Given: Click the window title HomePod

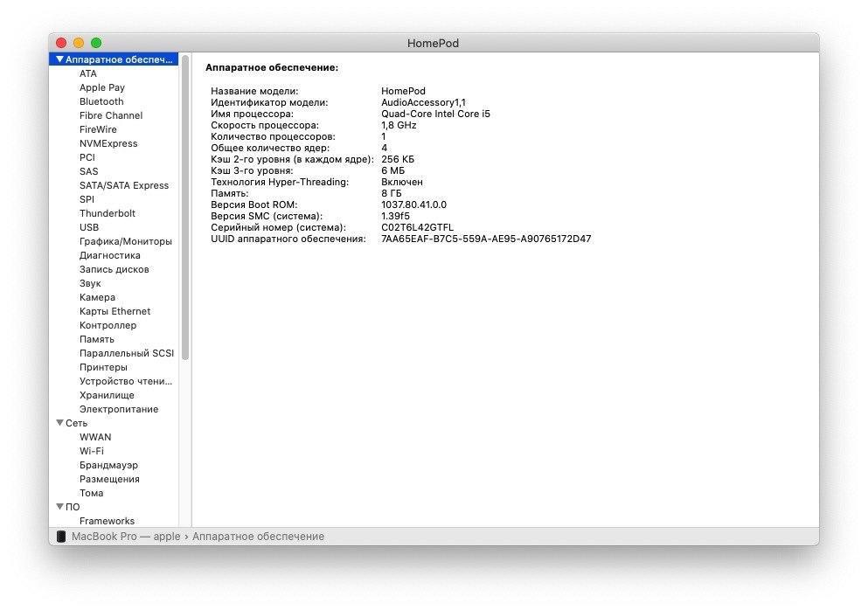Looking at the screenshot, I should click(x=433, y=43).
